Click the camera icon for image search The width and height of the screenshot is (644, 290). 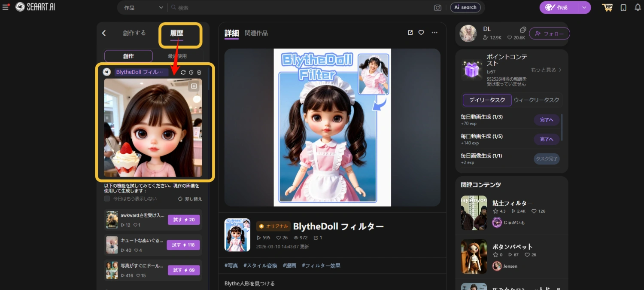[x=437, y=7]
